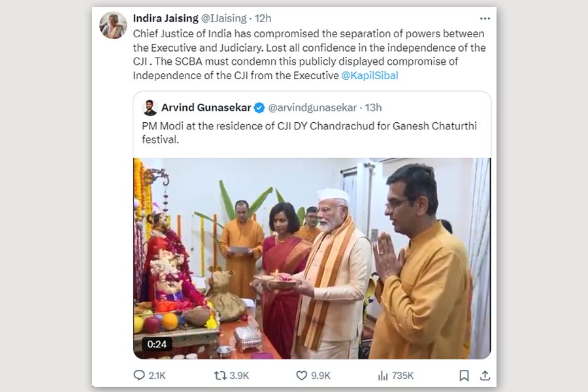This screenshot has width=588, height=392.
Task: Click the 13h quoted tweet timestamp
Action: tap(374, 107)
